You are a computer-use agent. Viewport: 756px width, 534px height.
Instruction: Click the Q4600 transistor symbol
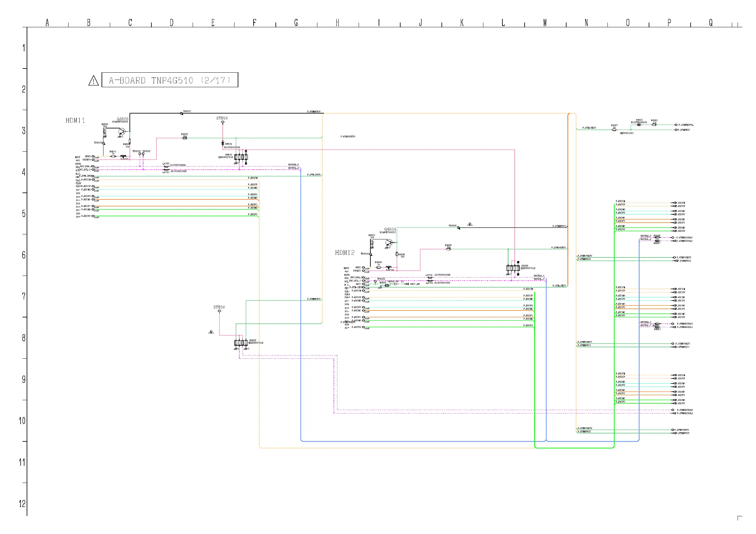(122, 132)
